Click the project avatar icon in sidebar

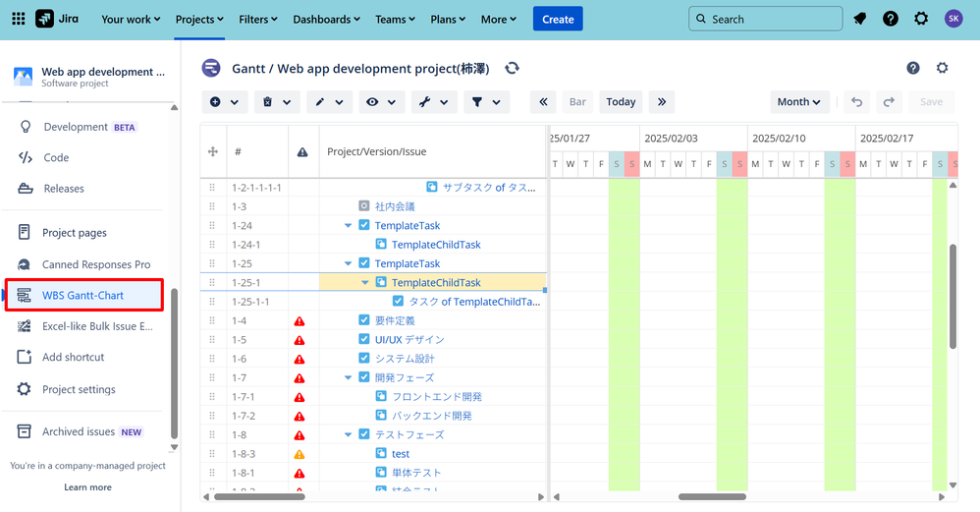coord(24,77)
